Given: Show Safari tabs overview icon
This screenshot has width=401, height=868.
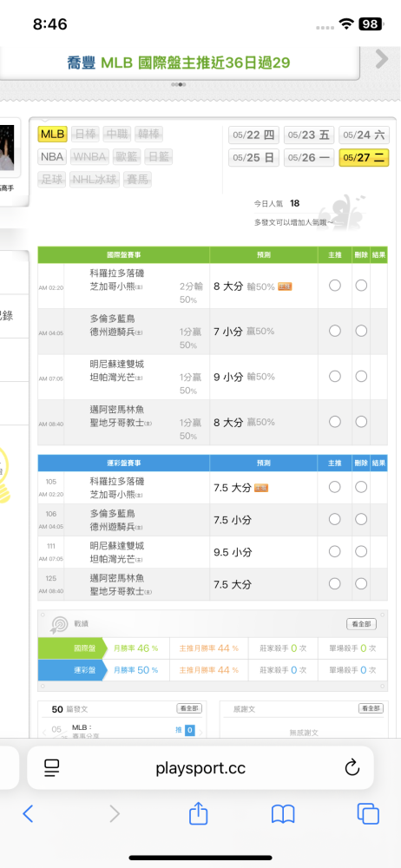Looking at the screenshot, I should click(368, 813).
